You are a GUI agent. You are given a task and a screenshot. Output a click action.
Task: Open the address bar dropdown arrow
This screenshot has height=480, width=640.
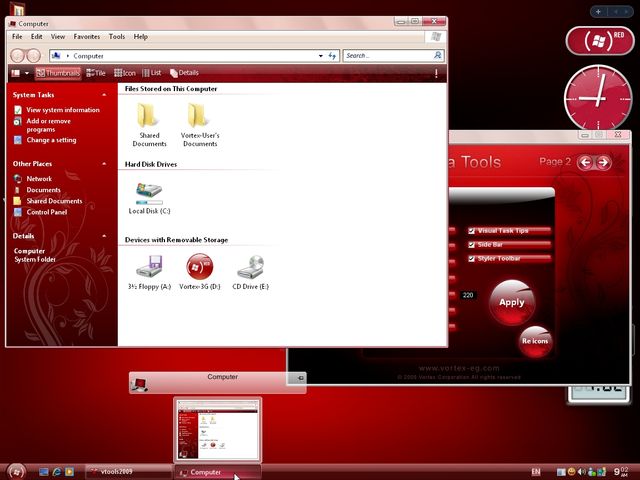point(319,56)
